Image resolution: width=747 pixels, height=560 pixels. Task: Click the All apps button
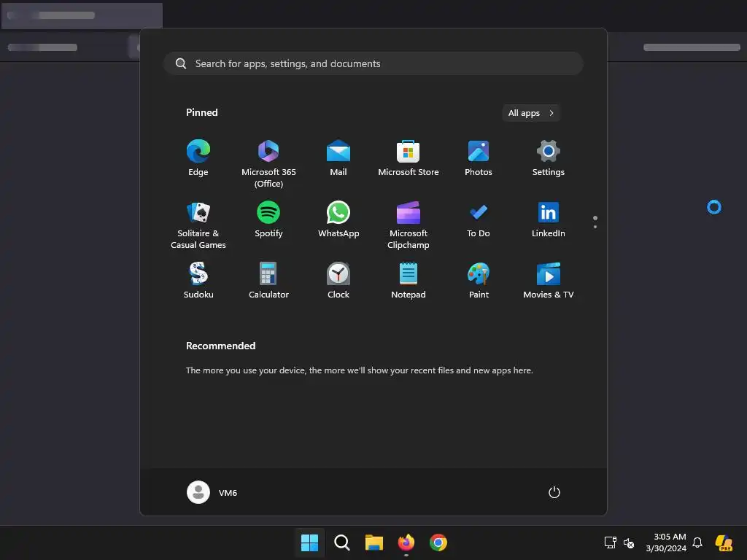click(x=531, y=113)
